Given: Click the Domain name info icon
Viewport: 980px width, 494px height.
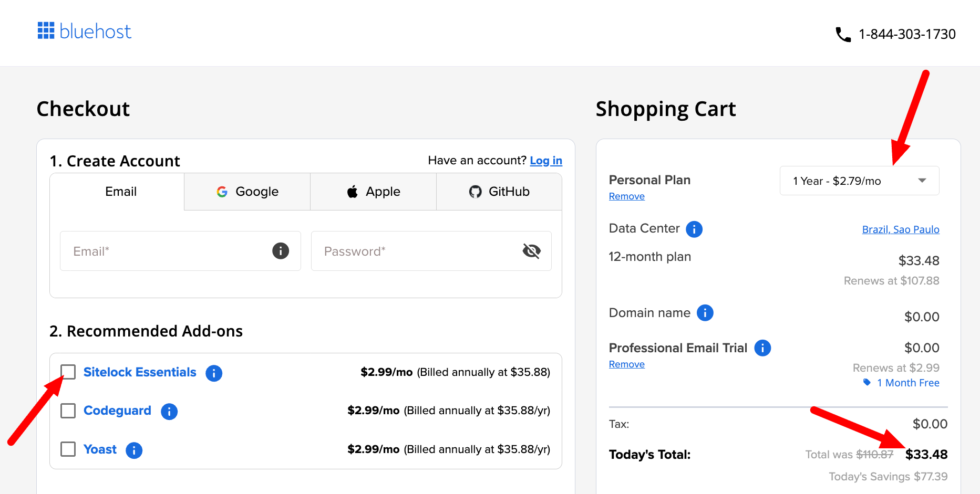Looking at the screenshot, I should 704,313.
